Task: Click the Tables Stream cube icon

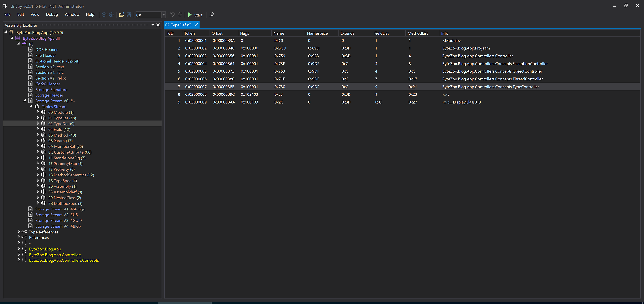Action: (37, 106)
